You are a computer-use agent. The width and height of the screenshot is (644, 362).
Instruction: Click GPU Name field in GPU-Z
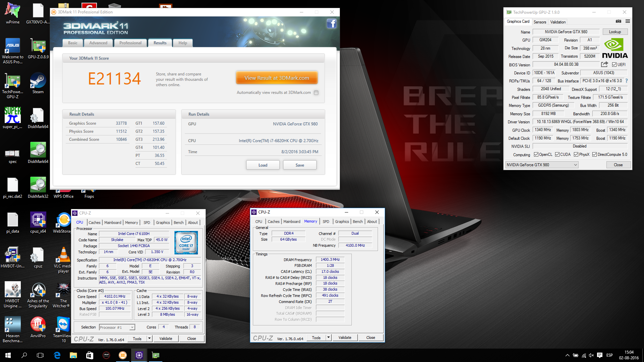(566, 32)
